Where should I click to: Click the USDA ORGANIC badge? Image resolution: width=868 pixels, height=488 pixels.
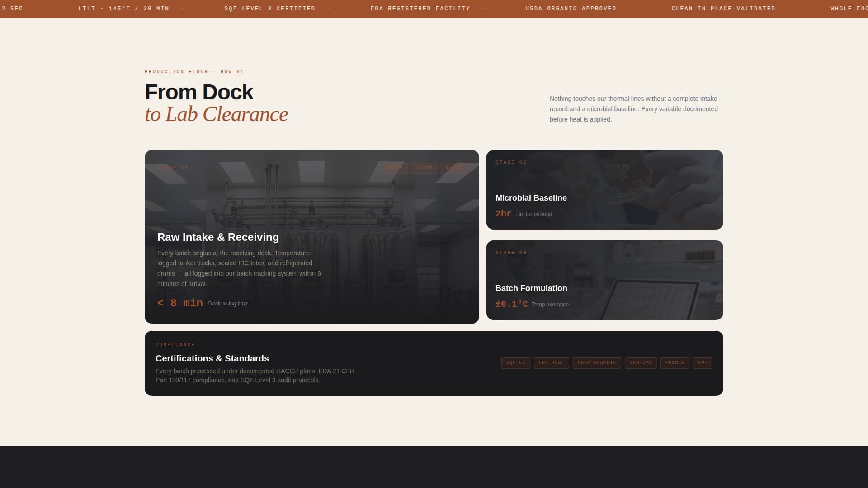(x=597, y=363)
